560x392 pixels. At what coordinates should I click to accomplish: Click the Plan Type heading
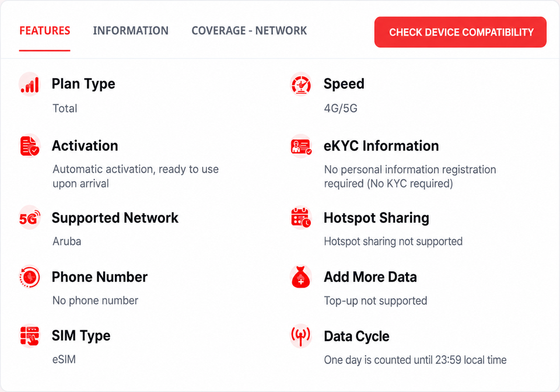(83, 84)
